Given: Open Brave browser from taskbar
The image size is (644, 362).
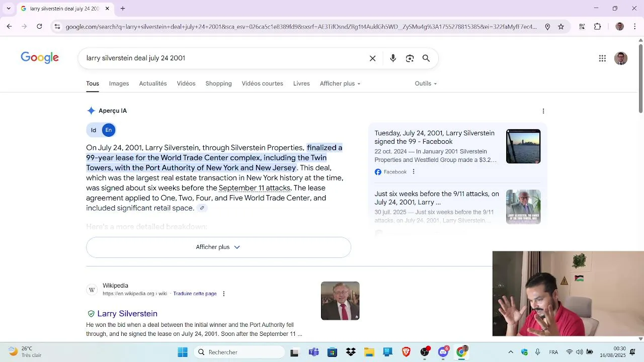Looking at the screenshot, I should pos(406,352).
